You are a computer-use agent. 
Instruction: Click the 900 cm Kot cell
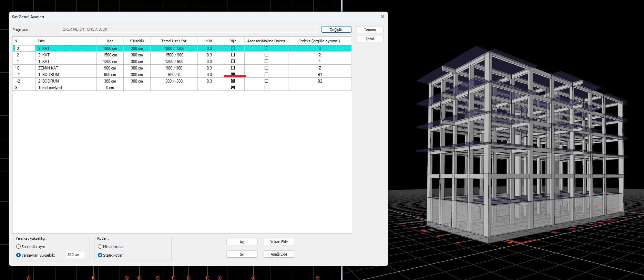click(110, 68)
